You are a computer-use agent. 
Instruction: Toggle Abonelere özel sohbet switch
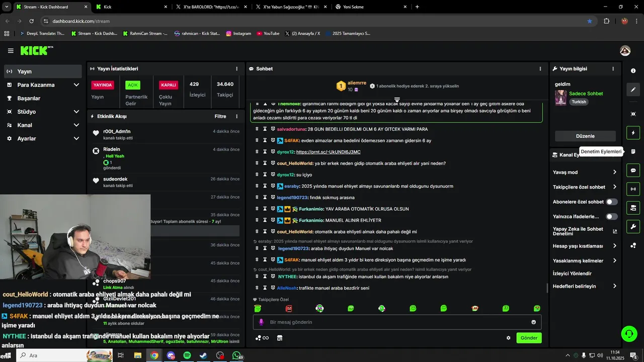pos(611,202)
